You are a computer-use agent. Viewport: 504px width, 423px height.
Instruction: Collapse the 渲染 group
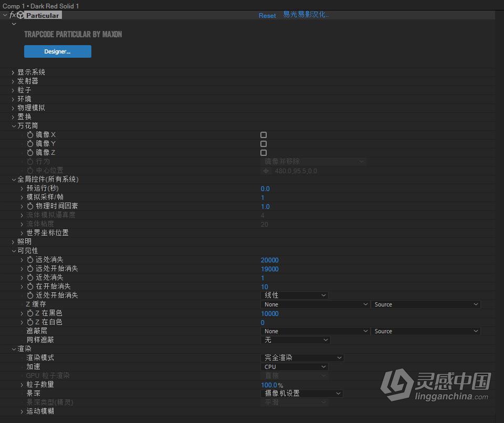pos(14,349)
